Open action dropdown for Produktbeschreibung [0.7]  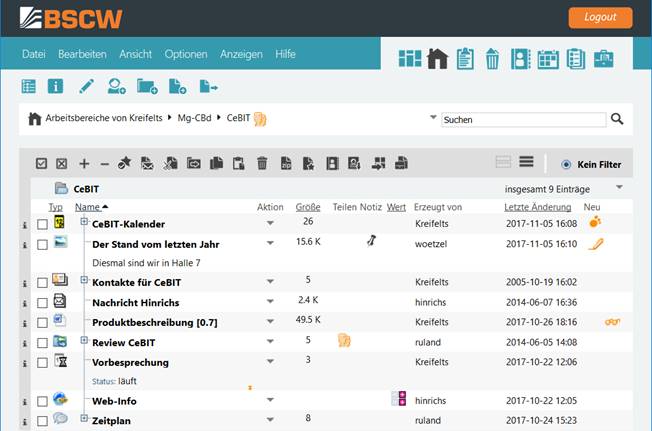pos(270,322)
